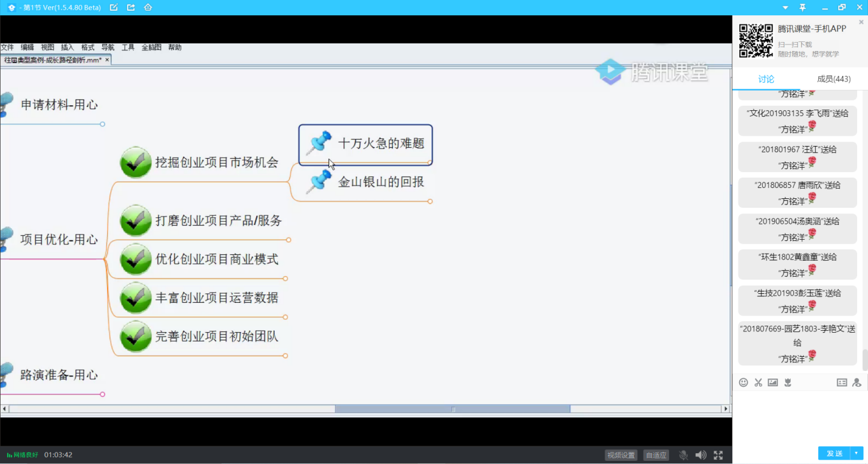Screen dimensions: 868x464
Task: Click the edit note icon in title bar
Action: pyautogui.click(x=114, y=8)
